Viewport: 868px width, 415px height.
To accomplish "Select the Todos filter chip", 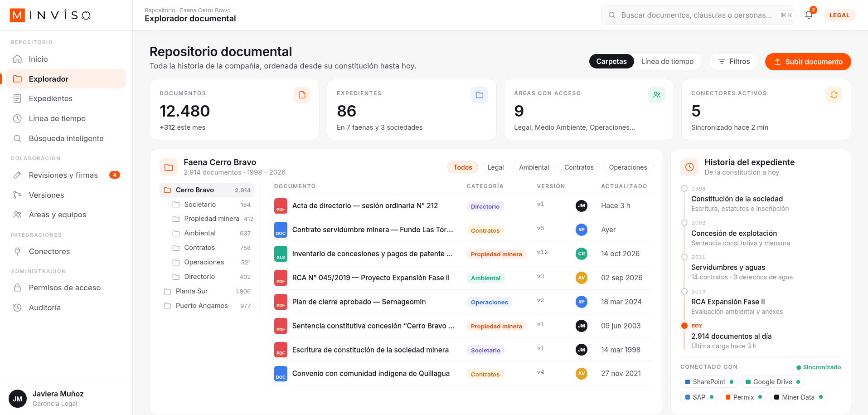I will (x=463, y=167).
